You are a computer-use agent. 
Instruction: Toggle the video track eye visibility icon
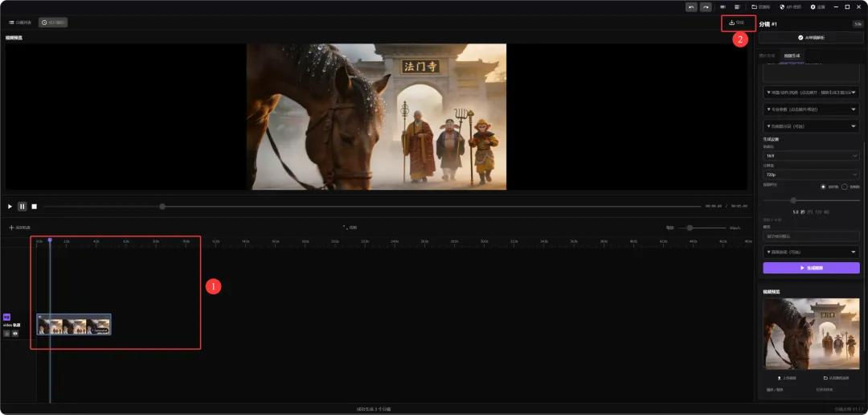(15, 333)
